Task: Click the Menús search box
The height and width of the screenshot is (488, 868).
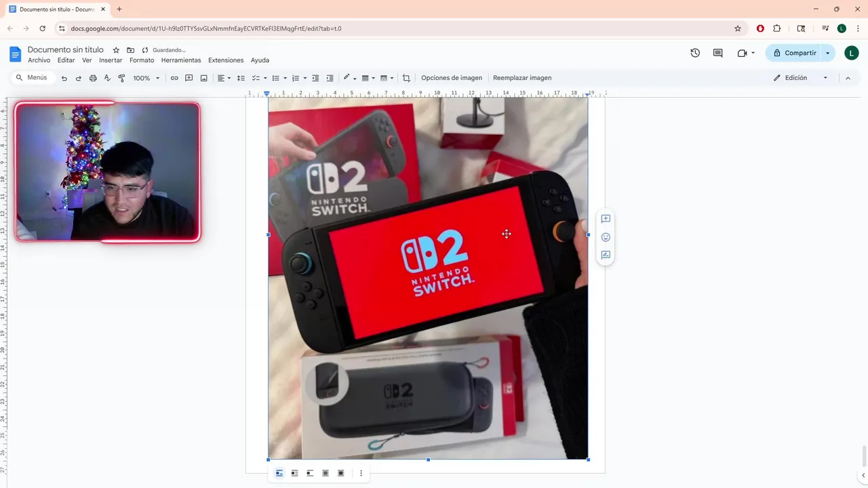Action: tap(33, 78)
